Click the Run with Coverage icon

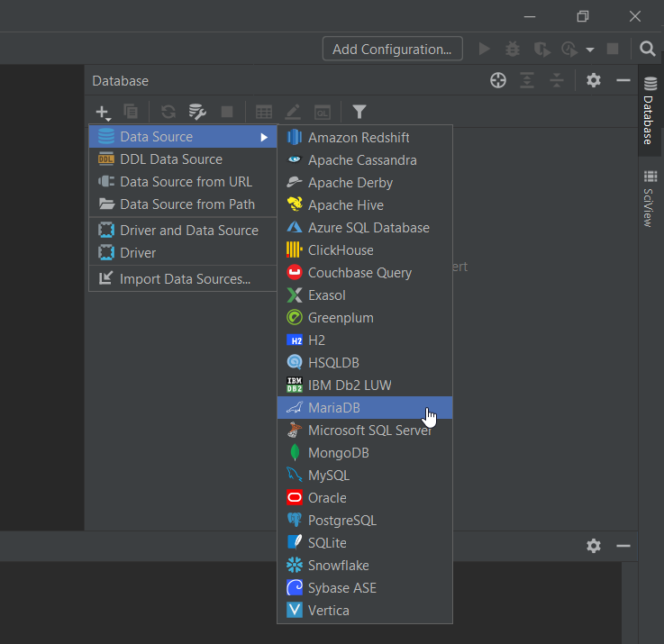[x=542, y=50]
